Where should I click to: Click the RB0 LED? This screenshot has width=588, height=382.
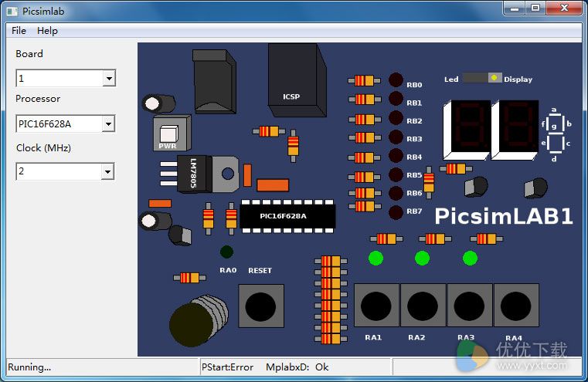396,80
